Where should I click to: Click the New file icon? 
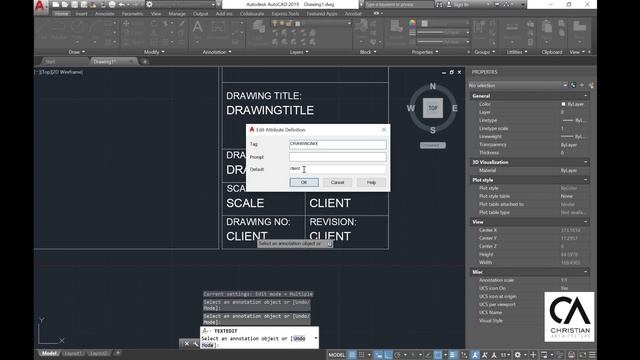tap(56, 4)
